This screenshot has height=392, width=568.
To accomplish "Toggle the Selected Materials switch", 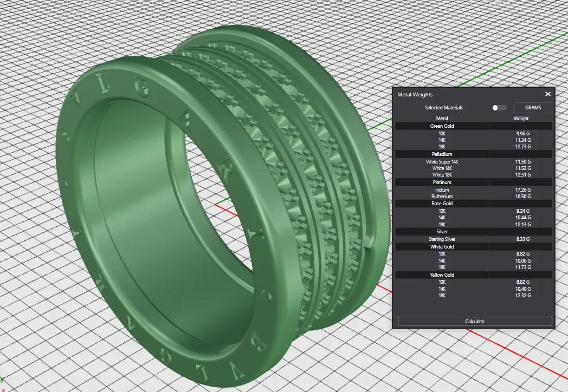I will [x=499, y=108].
